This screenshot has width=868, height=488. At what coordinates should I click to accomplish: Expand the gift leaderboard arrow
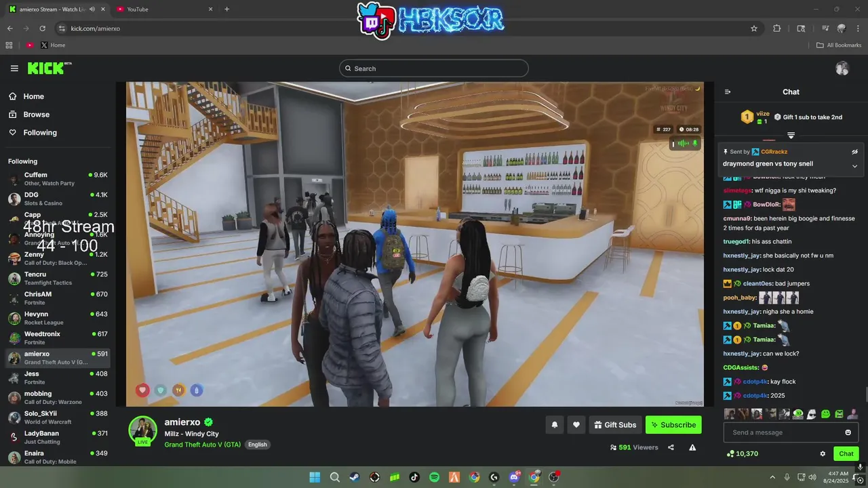point(791,136)
